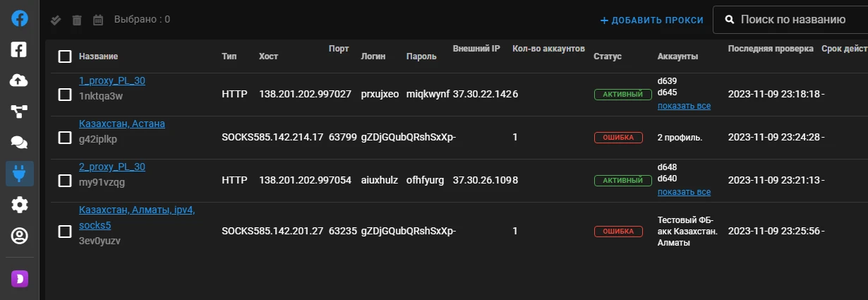Open the cloud upload section in sidebar
This screenshot has width=868, height=300.
19,80
